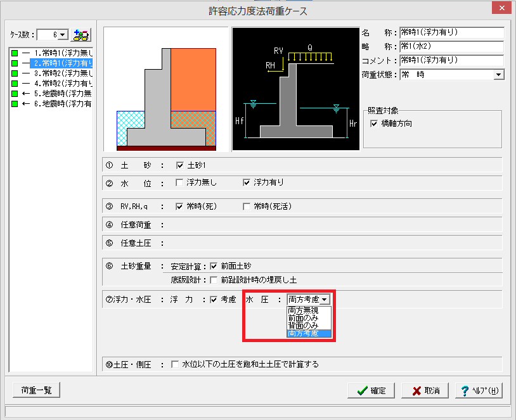This screenshot has height=420, width=516.
Task: Choose highlighted 両方考慮 in water pressure list
Action: [309, 333]
